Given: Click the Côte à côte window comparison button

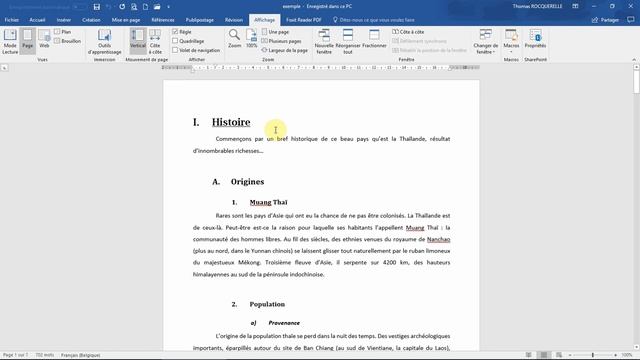Looking at the screenshot, I should (x=408, y=31).
